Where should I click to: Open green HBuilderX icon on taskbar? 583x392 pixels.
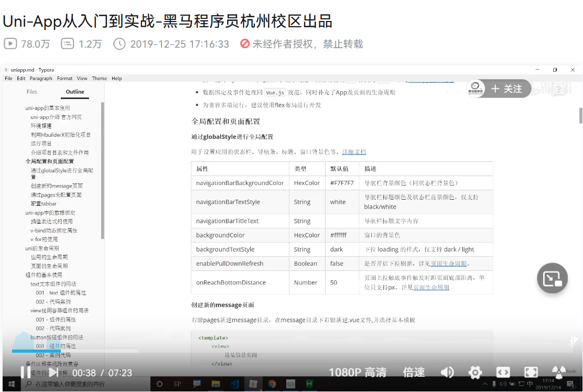point(309,384)
